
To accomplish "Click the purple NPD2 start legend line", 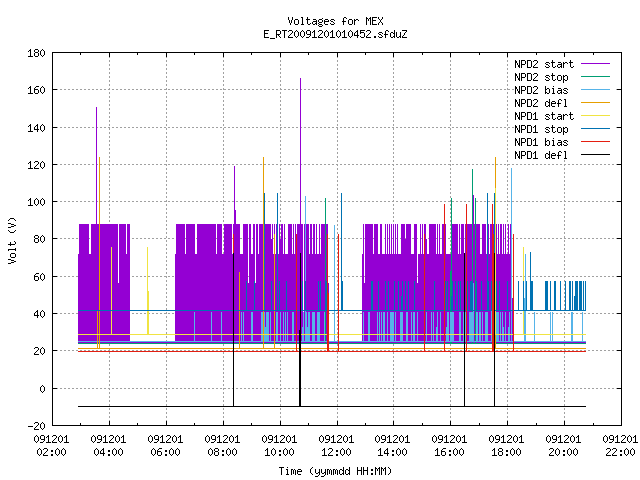I will pyautogui.click(x=595, y=64).
